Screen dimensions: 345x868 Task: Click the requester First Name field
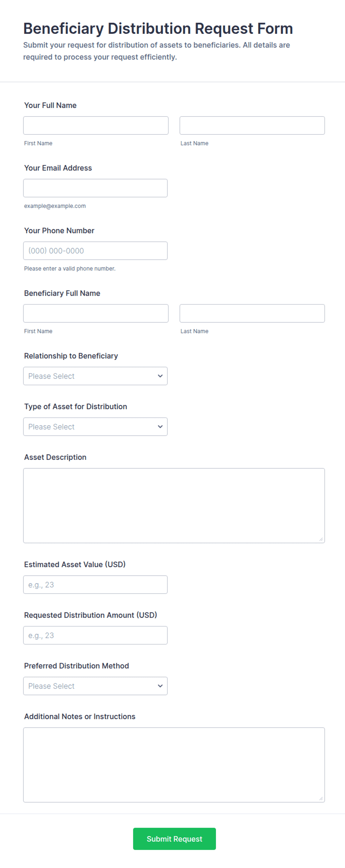click(96, 126)
